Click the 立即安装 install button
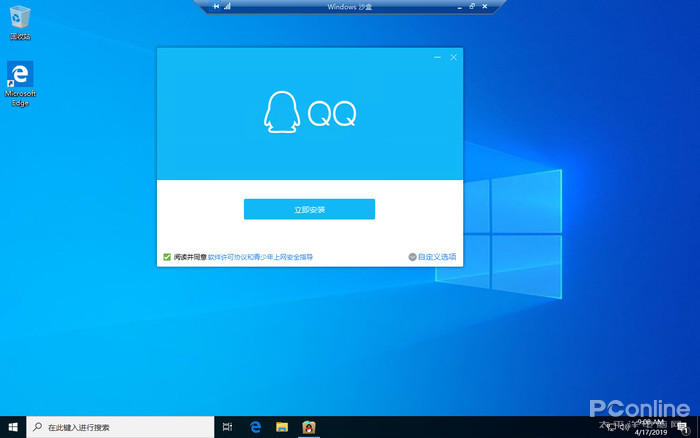The height and width of the screenshot is (438, 700). 309,209
